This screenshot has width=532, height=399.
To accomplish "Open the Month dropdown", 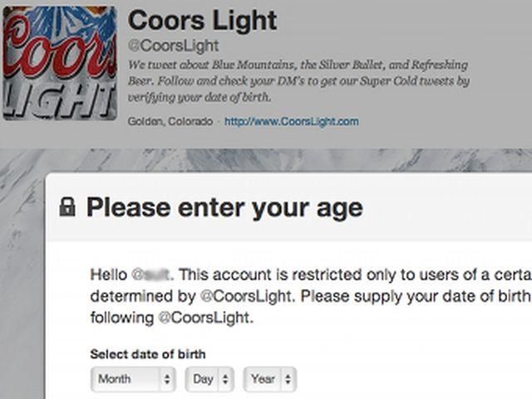I will (133, 379).
